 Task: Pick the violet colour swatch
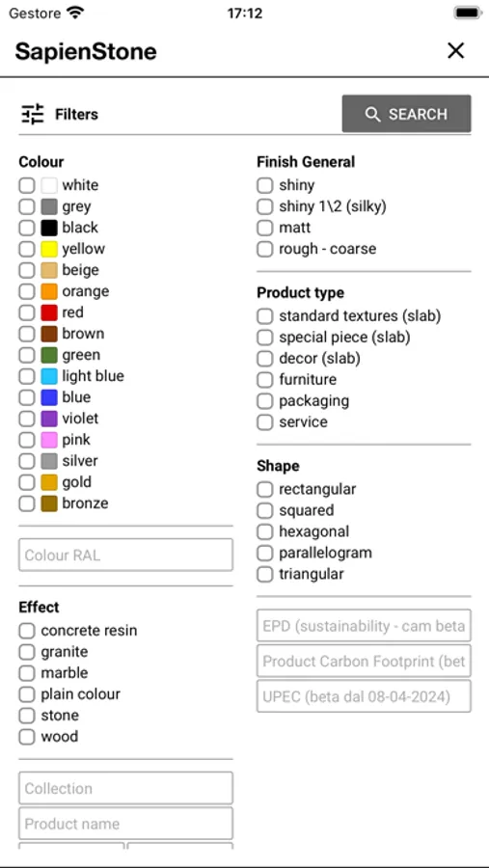pos(49,419)
